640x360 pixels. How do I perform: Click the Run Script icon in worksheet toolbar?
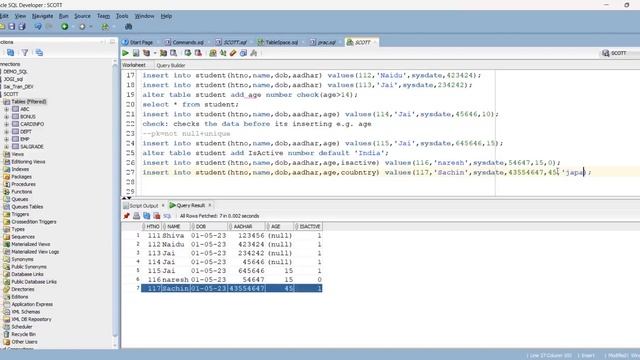point(136,53)
